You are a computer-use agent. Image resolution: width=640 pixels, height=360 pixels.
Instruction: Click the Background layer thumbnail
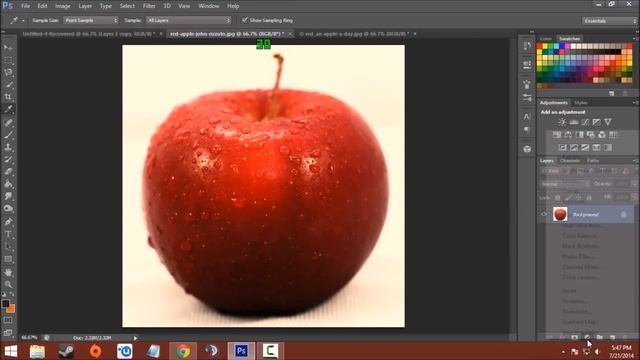560,214
